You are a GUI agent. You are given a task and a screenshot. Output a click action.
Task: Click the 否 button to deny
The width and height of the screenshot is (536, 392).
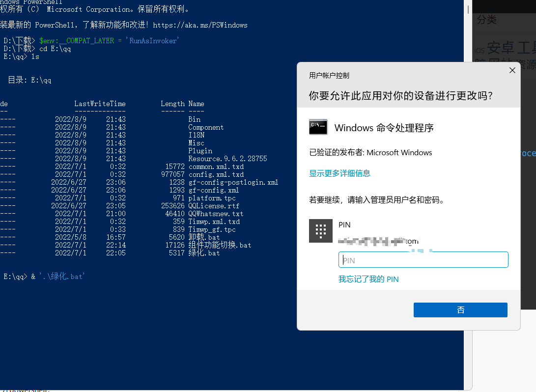point(460,309)
